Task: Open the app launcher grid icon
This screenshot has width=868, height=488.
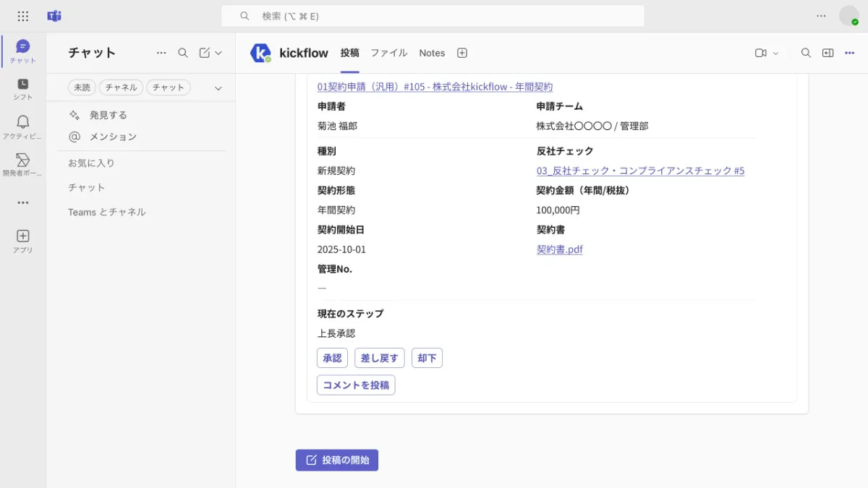Action: coord(23,16)
